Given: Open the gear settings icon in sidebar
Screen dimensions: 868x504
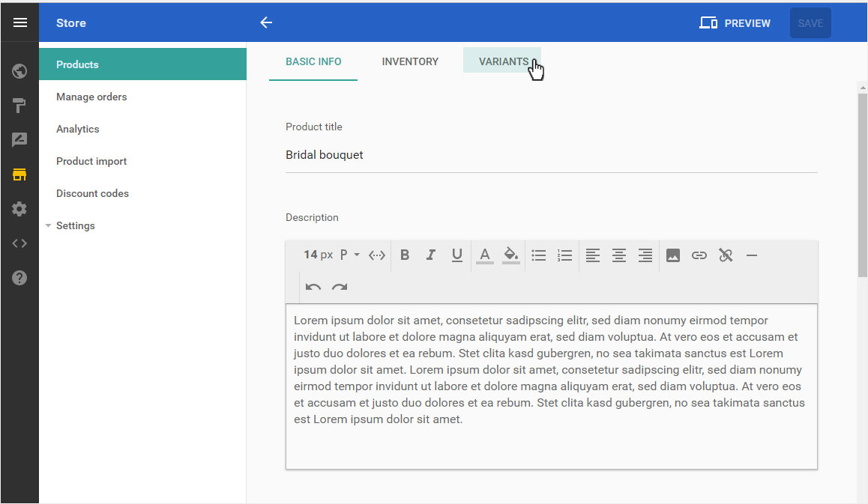Looking at the screenshot, I should pos(19,209).
